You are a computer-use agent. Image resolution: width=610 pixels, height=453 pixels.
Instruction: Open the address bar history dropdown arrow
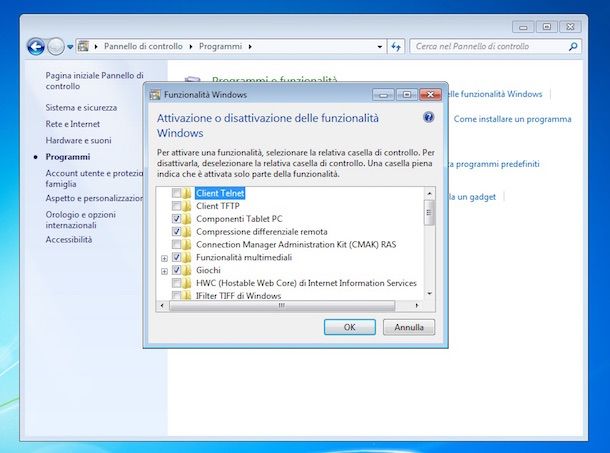tap(380, 47)
